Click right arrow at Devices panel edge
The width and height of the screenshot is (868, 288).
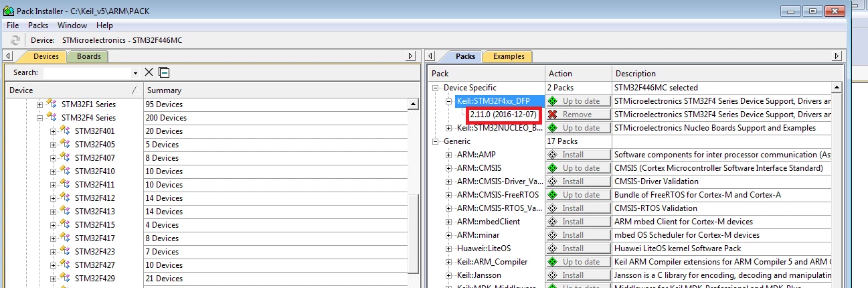[x=412, y=56]
